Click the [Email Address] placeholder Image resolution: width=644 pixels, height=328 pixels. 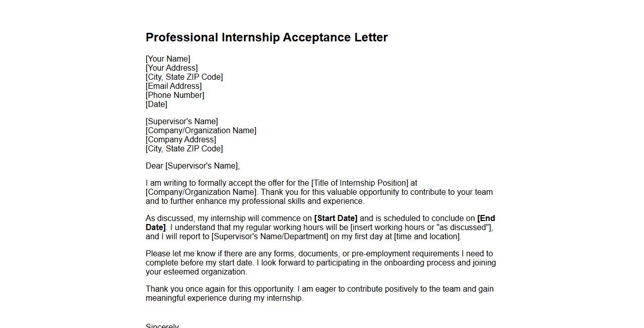173,86
